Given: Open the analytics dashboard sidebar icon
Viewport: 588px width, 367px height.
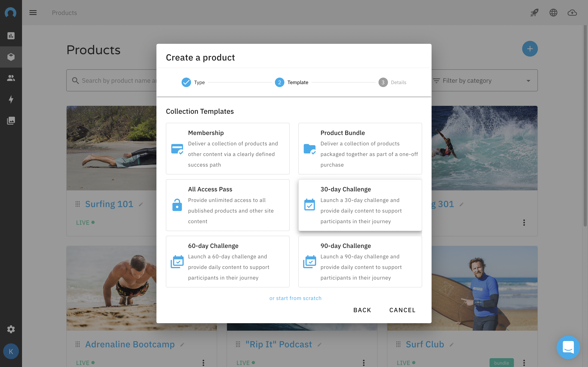Looking at the screenshot, I should click(x=11, y=36).
